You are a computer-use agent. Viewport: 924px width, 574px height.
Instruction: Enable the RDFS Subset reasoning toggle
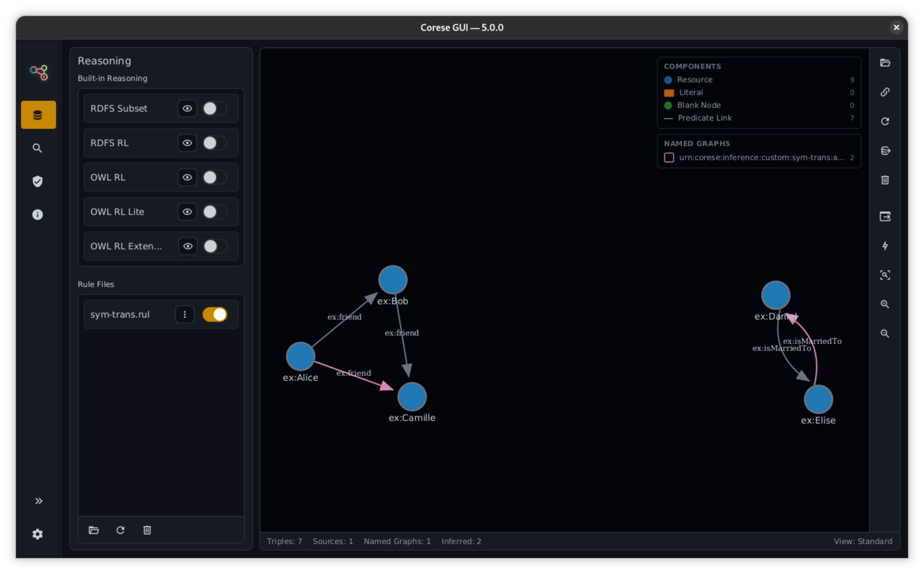point(215,108)
